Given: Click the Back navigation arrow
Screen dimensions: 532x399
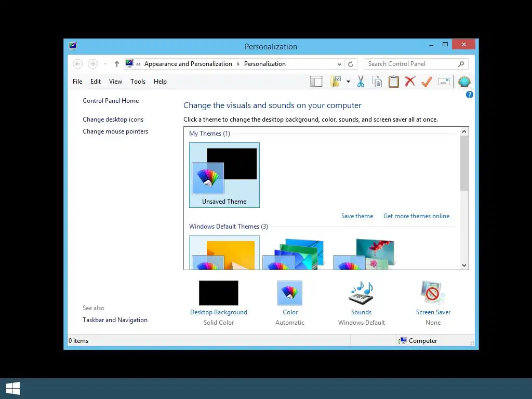Looking at the screenshot, I should 78,64.
